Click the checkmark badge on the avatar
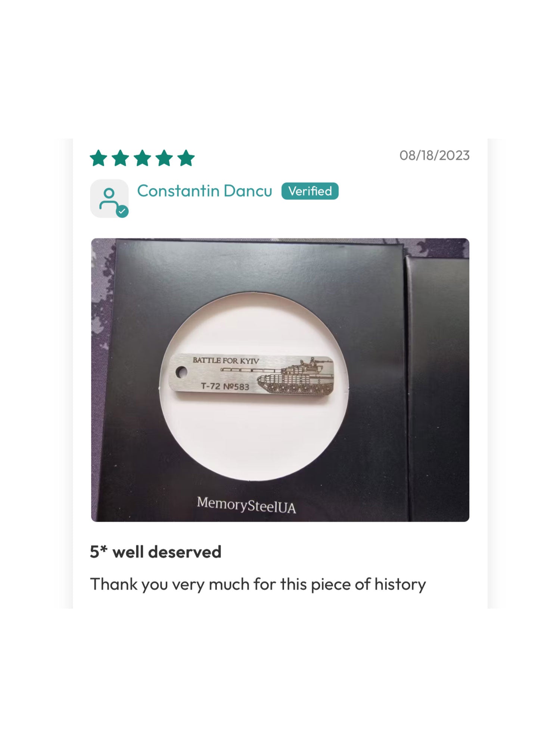560x747 pixels. [122, 211]
